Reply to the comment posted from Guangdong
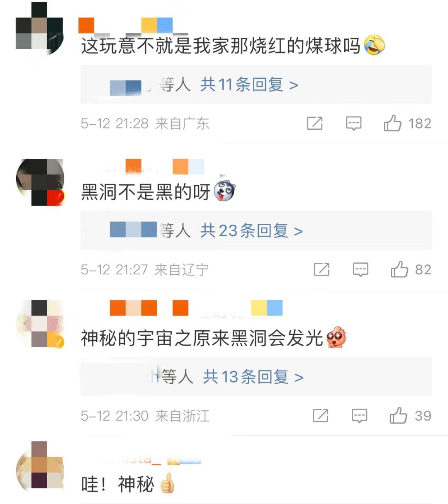Screen dimensions: 448x504 tap(354, 123)
